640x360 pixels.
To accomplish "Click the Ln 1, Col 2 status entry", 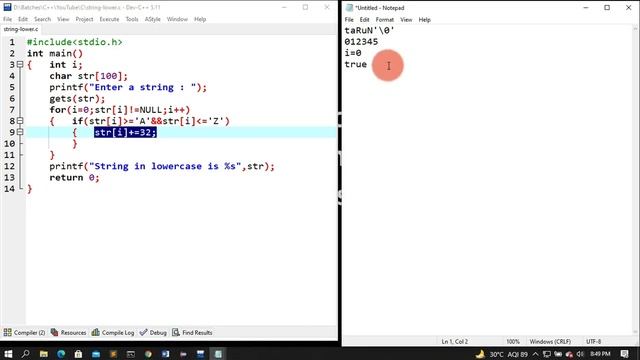I will coord(455,342).
